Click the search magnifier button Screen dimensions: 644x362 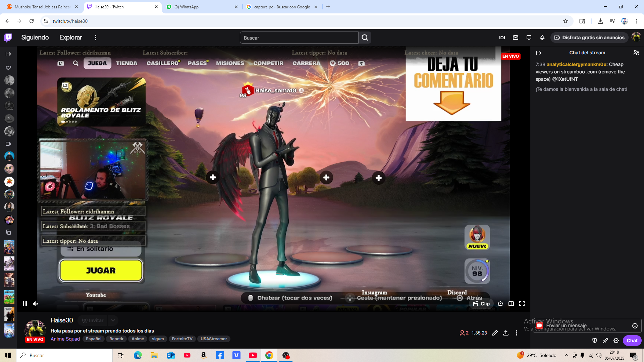point(365,38)
